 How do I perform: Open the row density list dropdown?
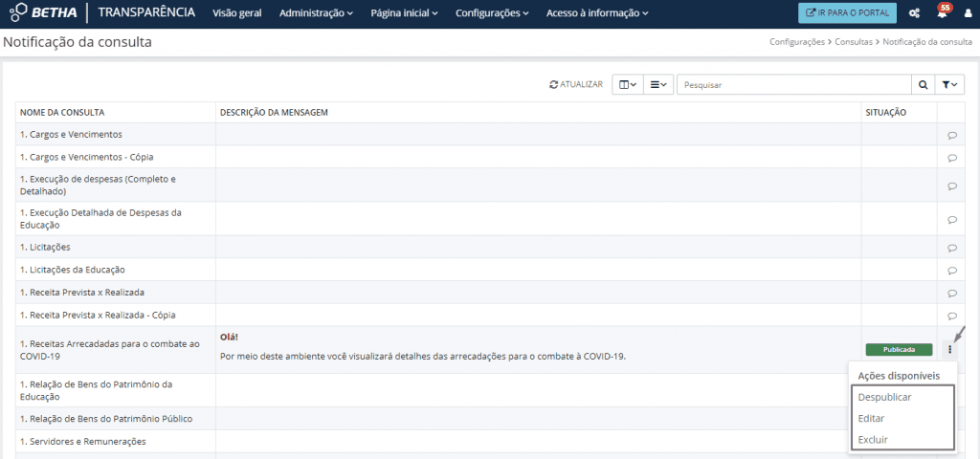click(x=658, y=85)
